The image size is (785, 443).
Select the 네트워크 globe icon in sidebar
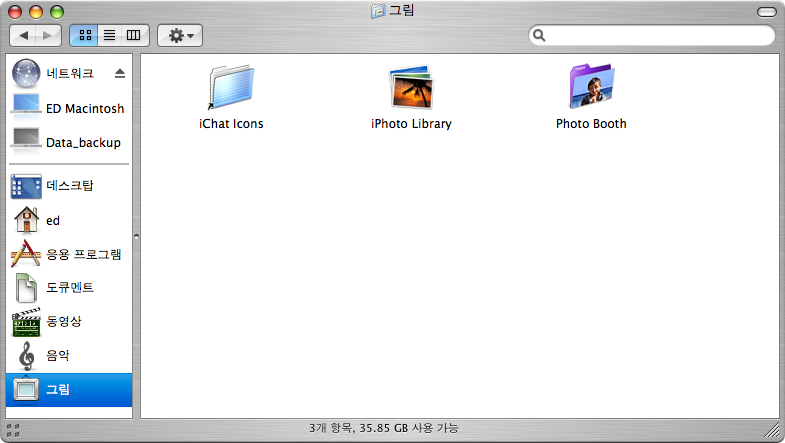click(26, 73)
